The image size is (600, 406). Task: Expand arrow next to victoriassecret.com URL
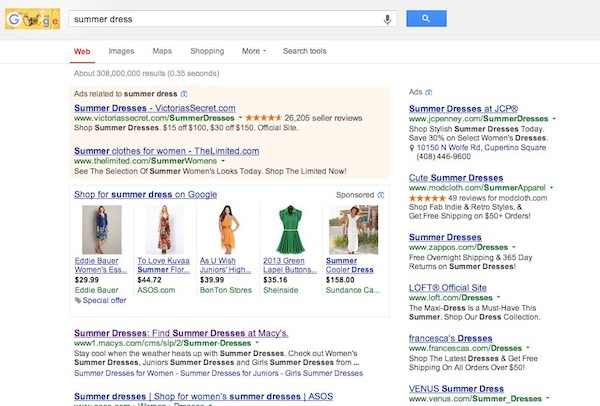(240, 118)
